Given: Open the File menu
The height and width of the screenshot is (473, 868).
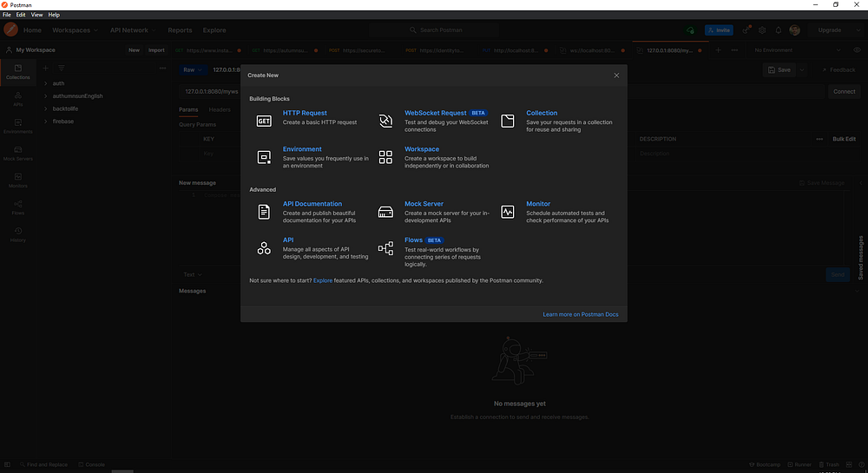Looking at the screenshot, I should coord(7,15).
